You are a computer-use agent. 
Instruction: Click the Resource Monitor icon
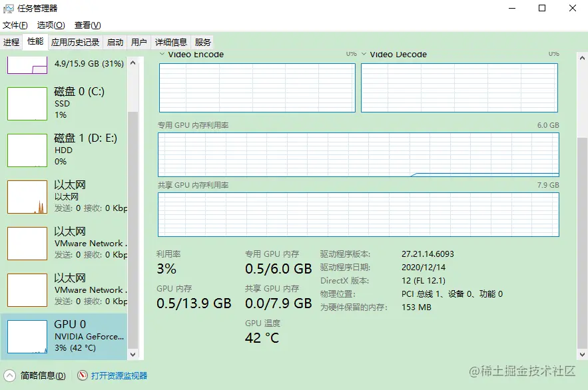click(x=82, y=375)
